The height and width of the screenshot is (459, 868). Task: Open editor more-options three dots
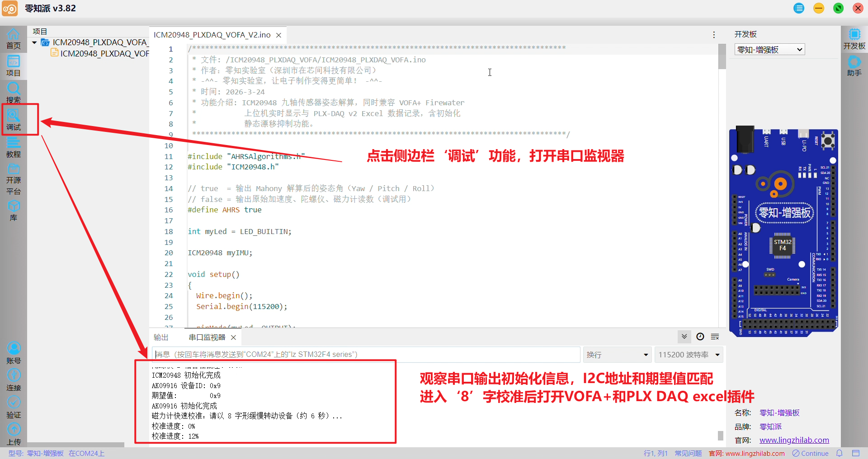tap(714, 35)
